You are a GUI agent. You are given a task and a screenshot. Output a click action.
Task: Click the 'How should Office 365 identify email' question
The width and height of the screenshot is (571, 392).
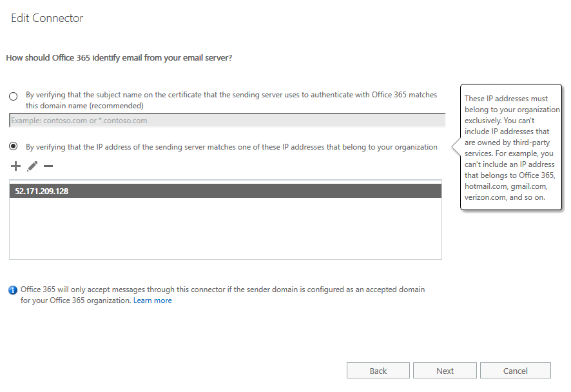[119, 58]
